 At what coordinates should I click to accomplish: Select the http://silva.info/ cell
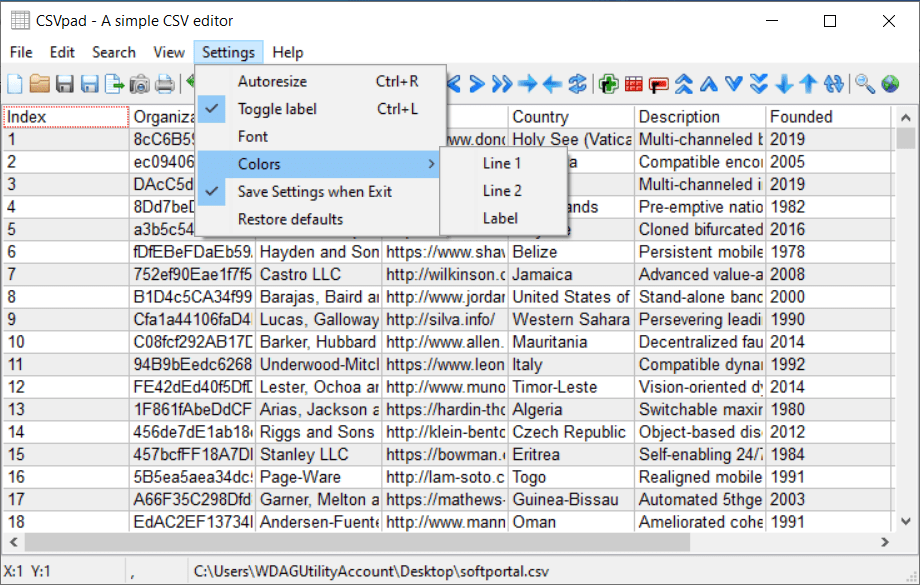[445, 320]
